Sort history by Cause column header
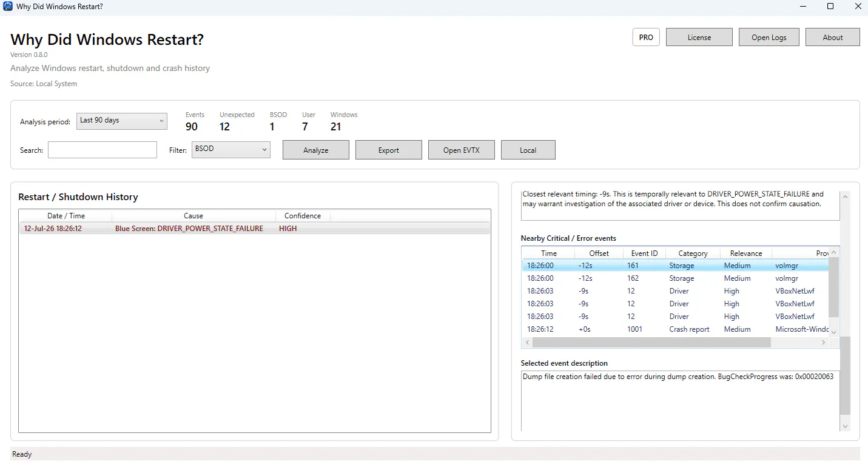The image size is (868, 470). tap(193, 216)
